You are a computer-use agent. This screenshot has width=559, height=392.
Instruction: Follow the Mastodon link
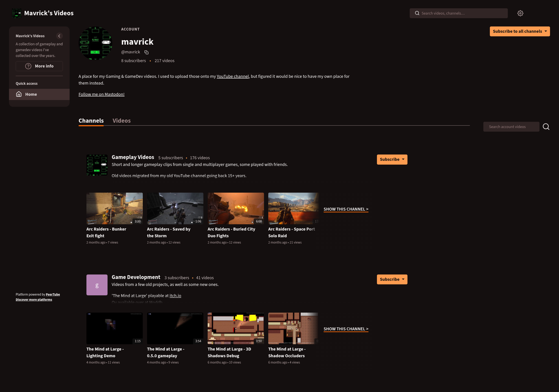[x=101, y=94]
